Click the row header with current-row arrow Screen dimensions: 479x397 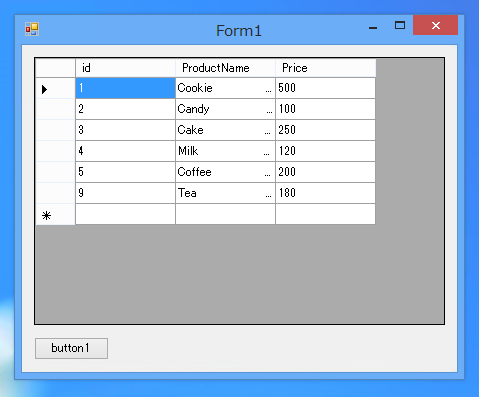[x=55, y=88]
